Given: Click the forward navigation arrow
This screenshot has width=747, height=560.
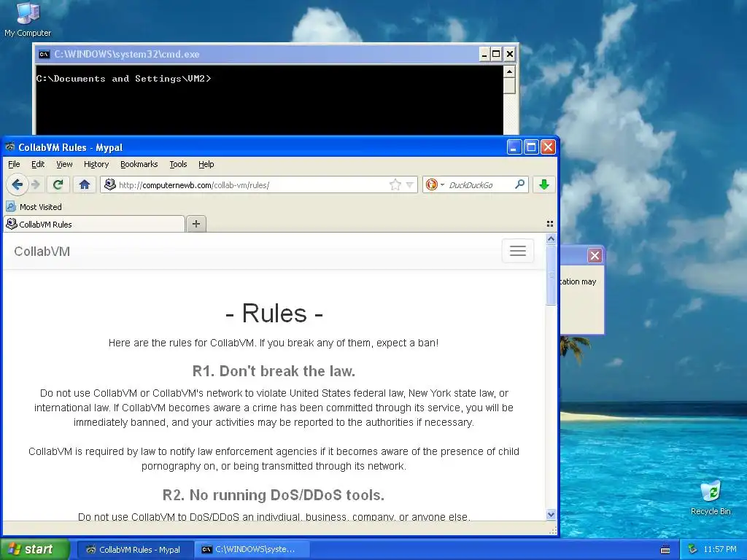Looking at the screenshot, I should [36, 184].
